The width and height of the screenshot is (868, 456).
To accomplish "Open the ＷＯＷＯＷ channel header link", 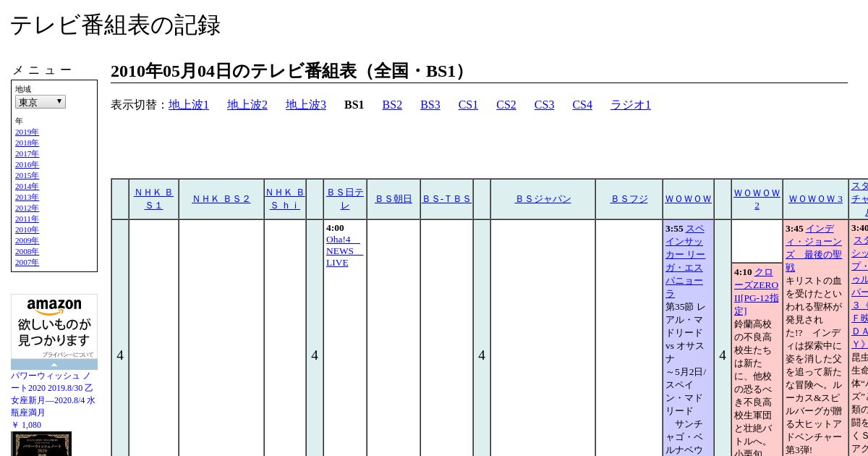I will coord(689,199).
